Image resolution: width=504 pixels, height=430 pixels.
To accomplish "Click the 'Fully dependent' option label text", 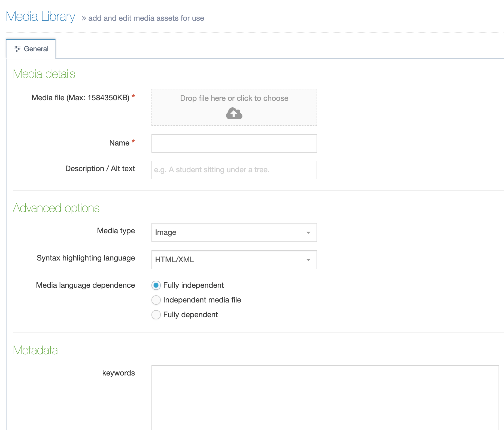I will (x=190, y=315).
